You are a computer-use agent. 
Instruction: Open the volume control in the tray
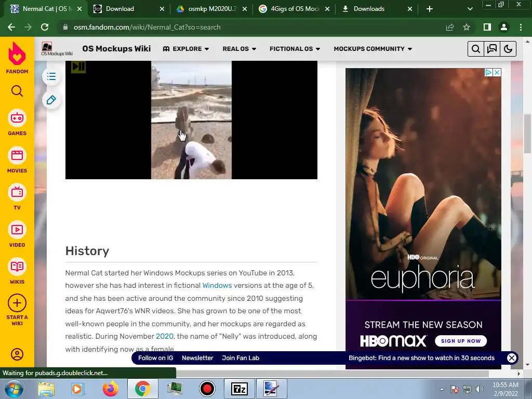coord(480,389)
